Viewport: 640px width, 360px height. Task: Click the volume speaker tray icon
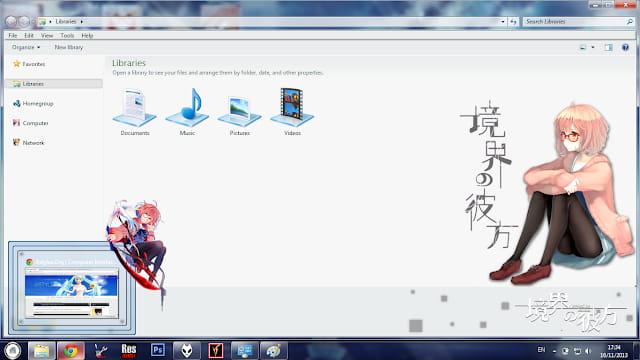click(x=588, y=351)
